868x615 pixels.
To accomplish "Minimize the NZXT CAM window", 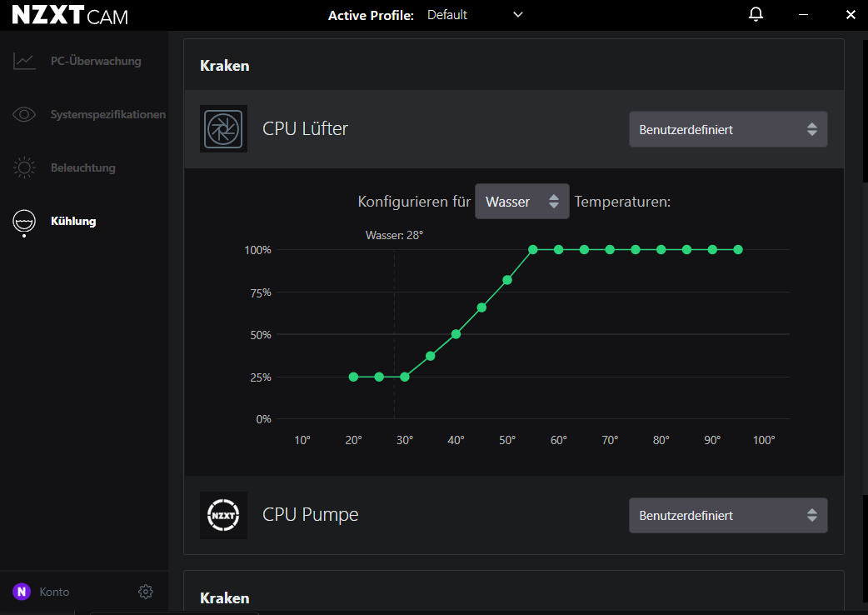I will pyautogui.click(x=803, y=15).
